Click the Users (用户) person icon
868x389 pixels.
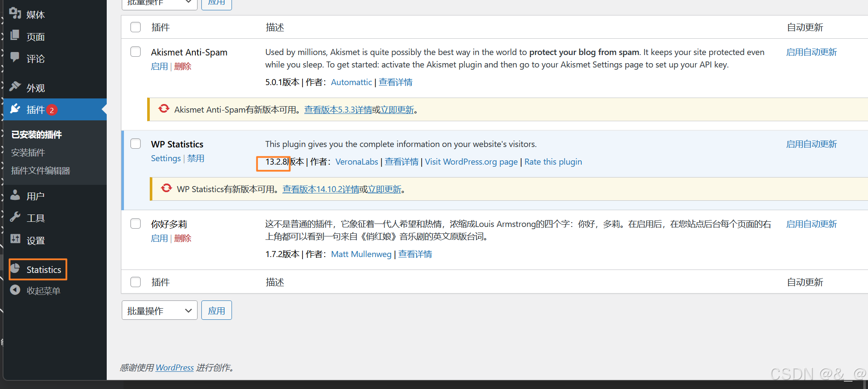coord(15,195)
